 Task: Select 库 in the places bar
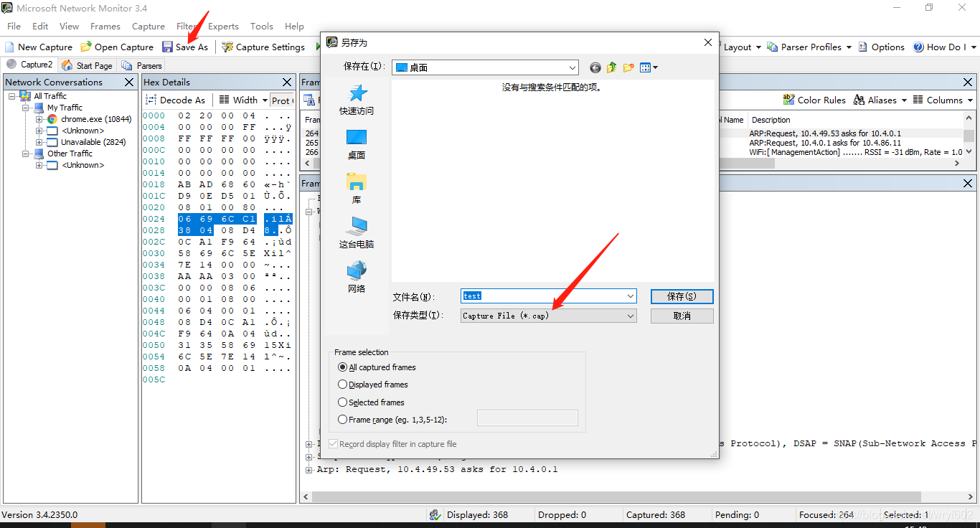[x=357, y=189]
